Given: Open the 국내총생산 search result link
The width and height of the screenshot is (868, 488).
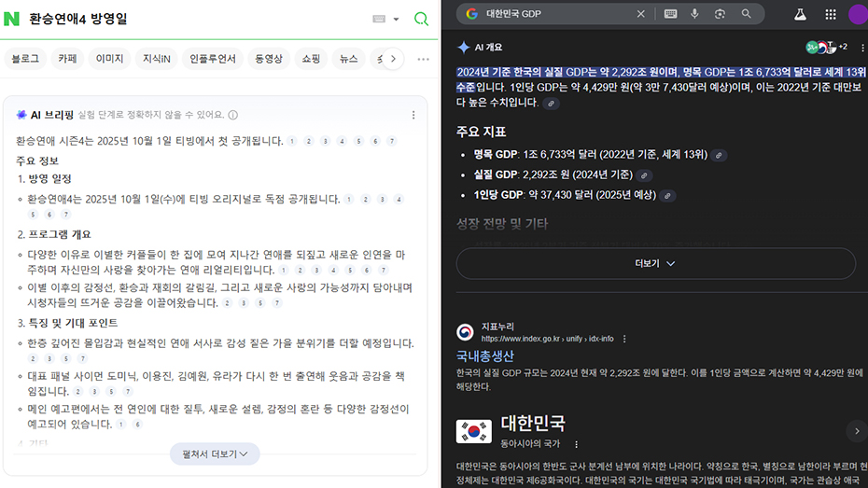Looking at the screenshot, I should coord(484,356).
